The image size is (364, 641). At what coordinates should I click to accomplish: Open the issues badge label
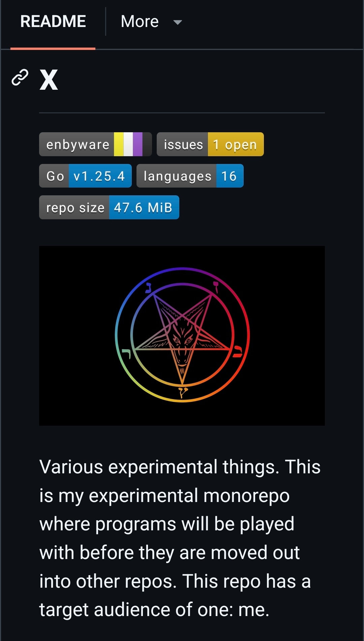(183, 144)
